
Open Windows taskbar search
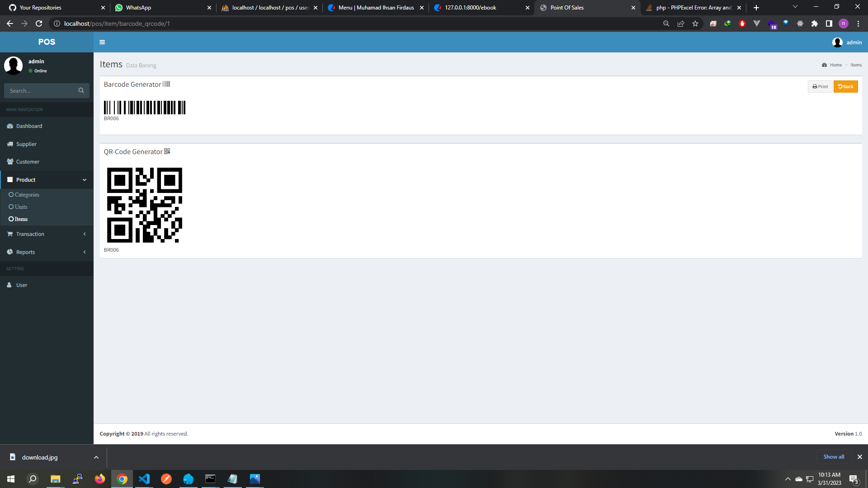click(x=33, y=479)
